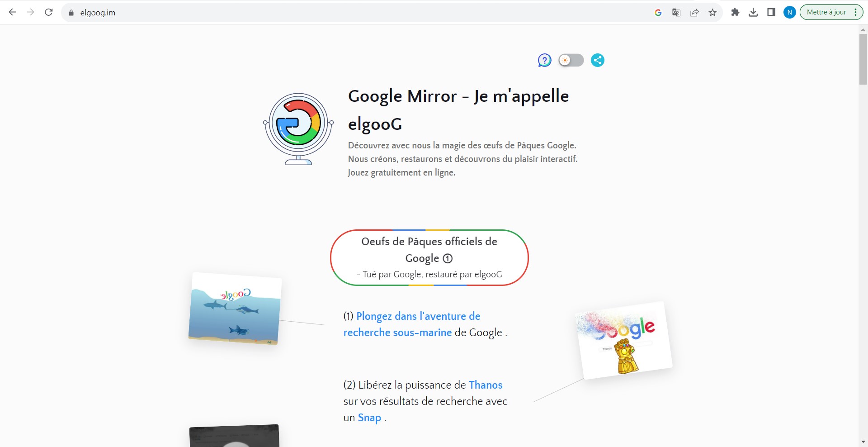
Task: Click the Mettre à jour button
Action: [826, 12]
